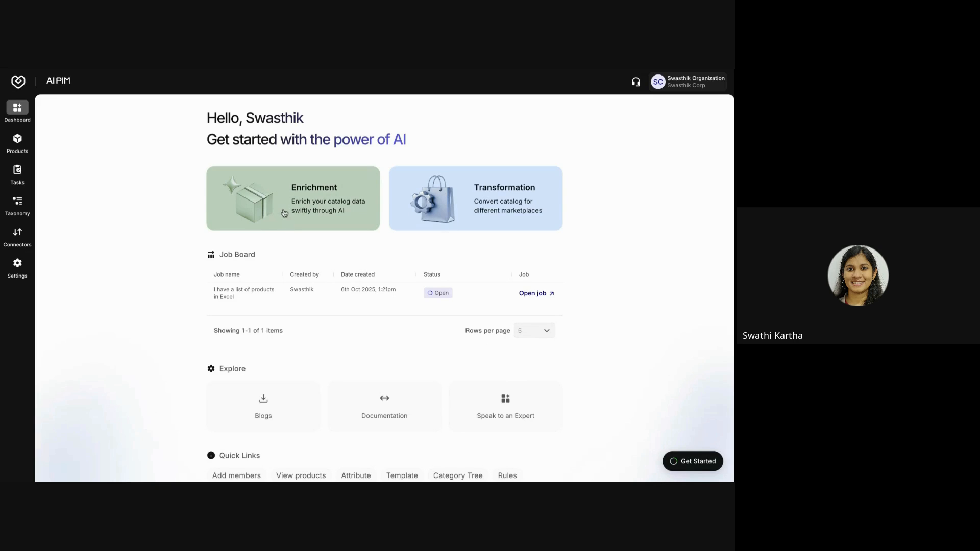
Task: Open the Rows per page dropdown
Action: 533,330
